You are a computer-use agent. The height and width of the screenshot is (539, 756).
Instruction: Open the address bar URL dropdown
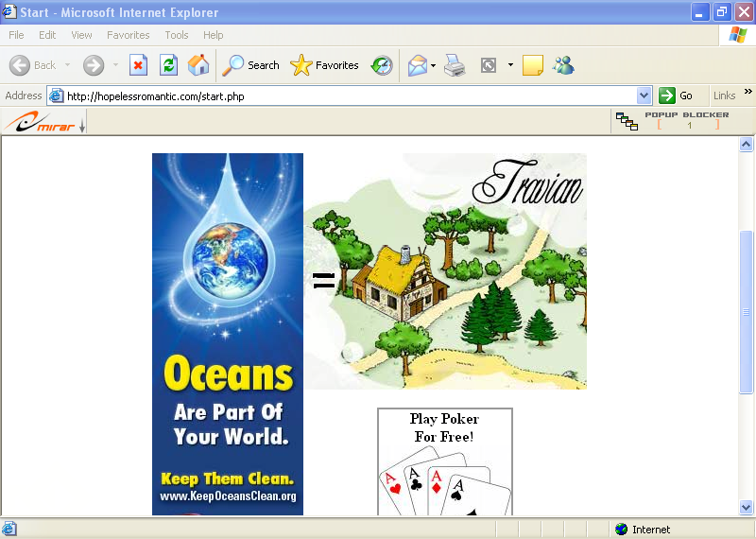(x=644, y=96)
